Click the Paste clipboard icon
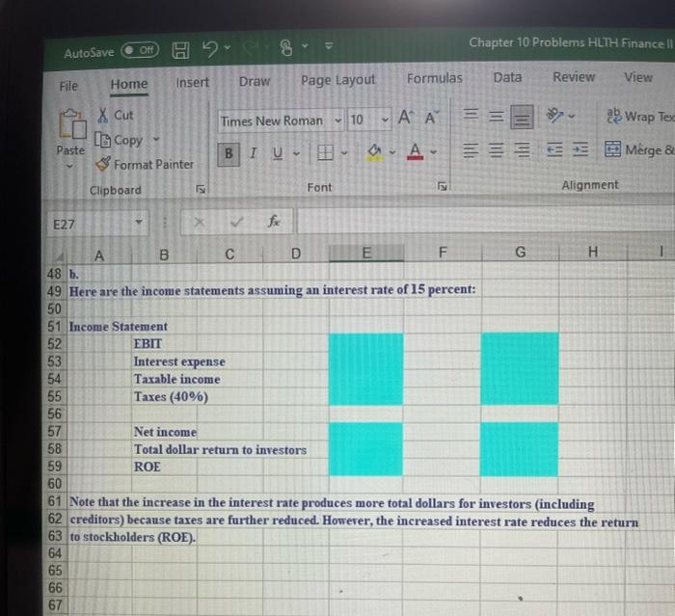The width and height of the screenshot is (675, 616). coord(72,124)
